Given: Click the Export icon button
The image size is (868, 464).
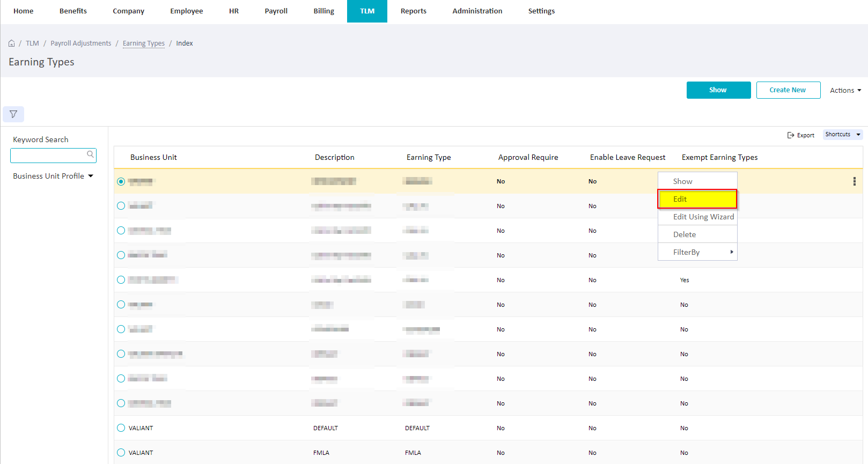Looking at the screenshot, I should [800, 135].
